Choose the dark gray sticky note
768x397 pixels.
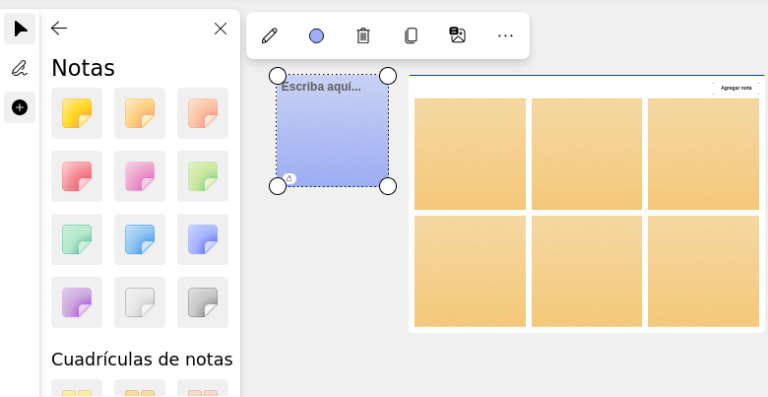pos(203,303)
